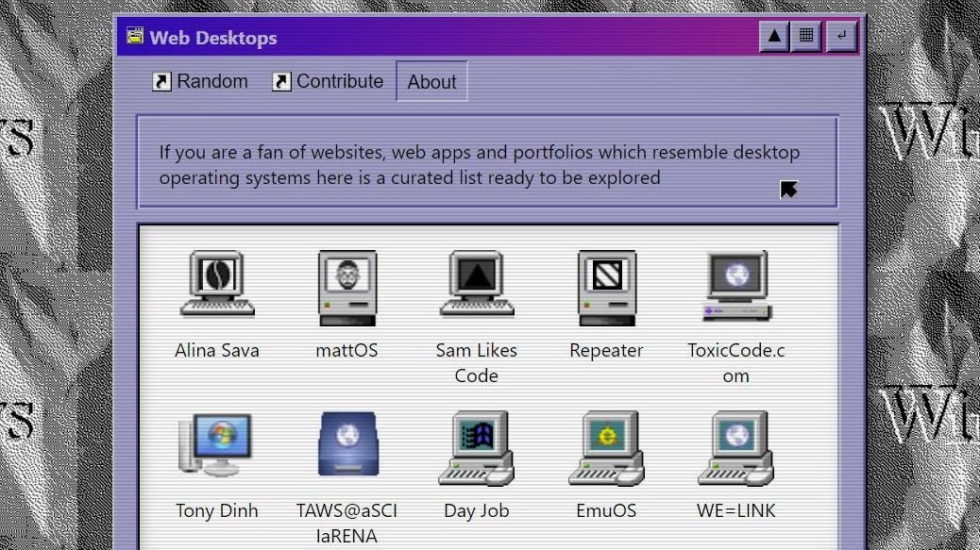Click the up-triangle title bar button
This screenshot has width=980, height=550.
774,37
